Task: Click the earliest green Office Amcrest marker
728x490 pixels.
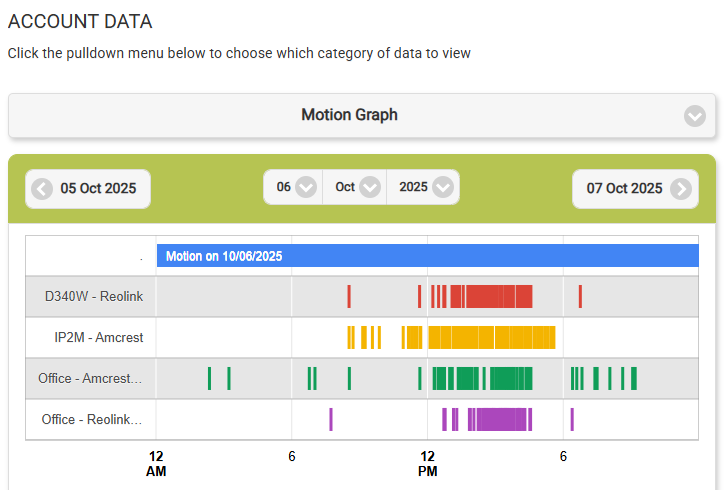Action: click(x=209, y=378)
